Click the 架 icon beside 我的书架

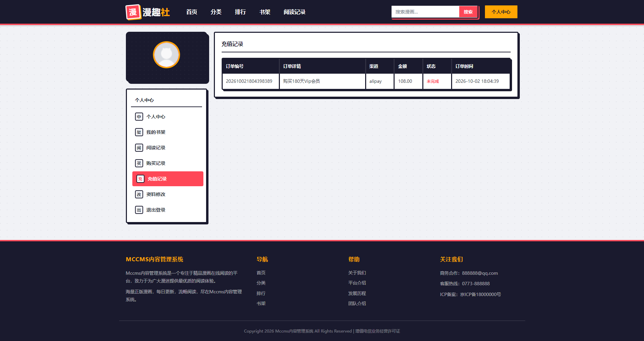click(x=139, y=132)
